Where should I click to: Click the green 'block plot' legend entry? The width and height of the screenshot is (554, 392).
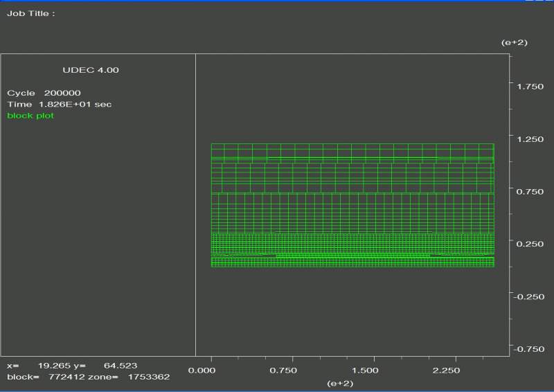click(x=30, y=116)
